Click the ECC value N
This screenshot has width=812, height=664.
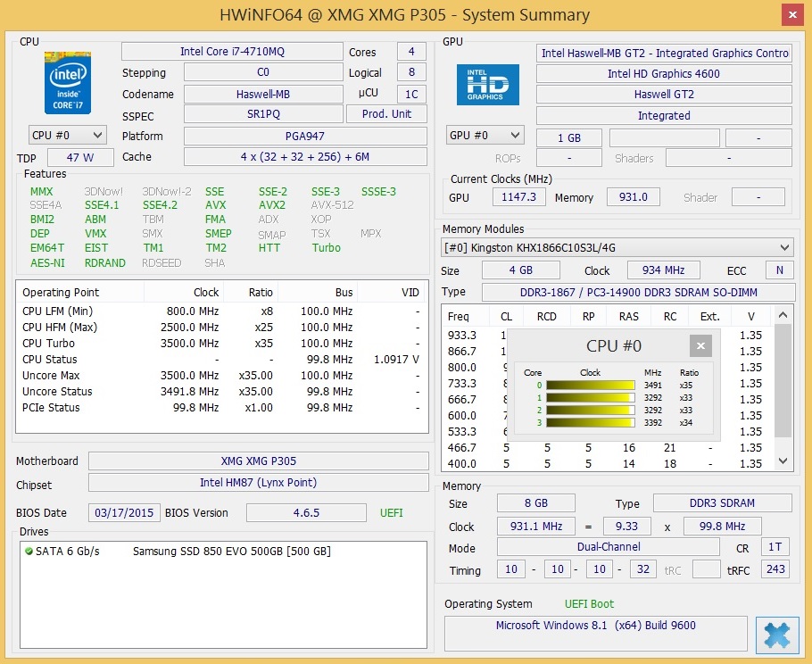pos(779,270)
